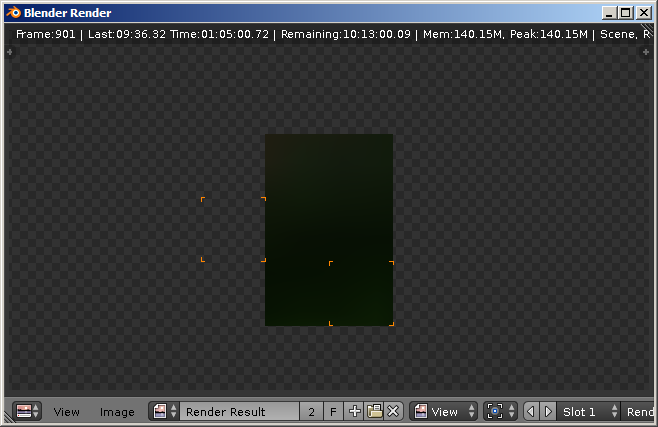
Task: Expand left panel with plus widget
Action: tap(10, 52)
